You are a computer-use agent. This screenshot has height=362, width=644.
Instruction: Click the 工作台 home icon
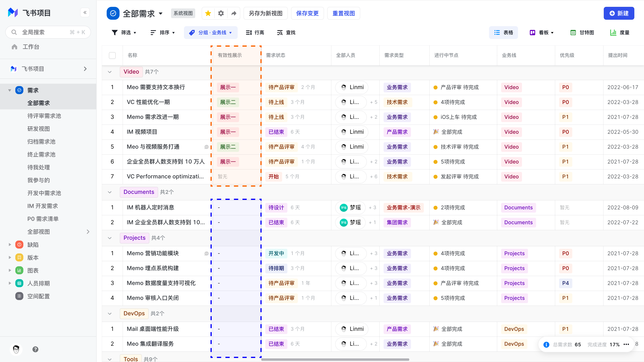(14, 47)
